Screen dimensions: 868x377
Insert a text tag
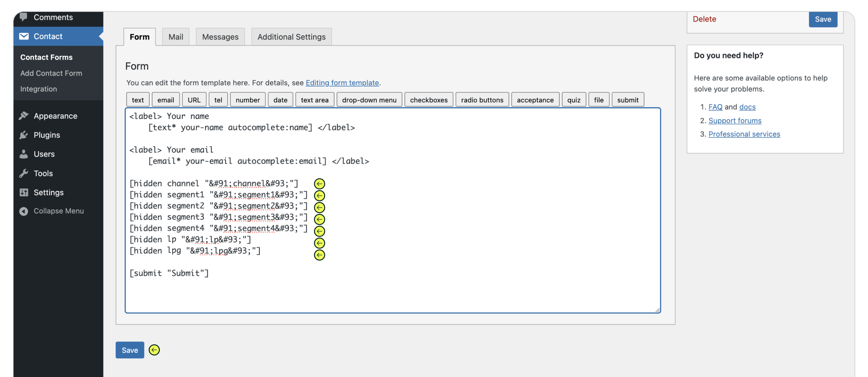click(138, 100)
